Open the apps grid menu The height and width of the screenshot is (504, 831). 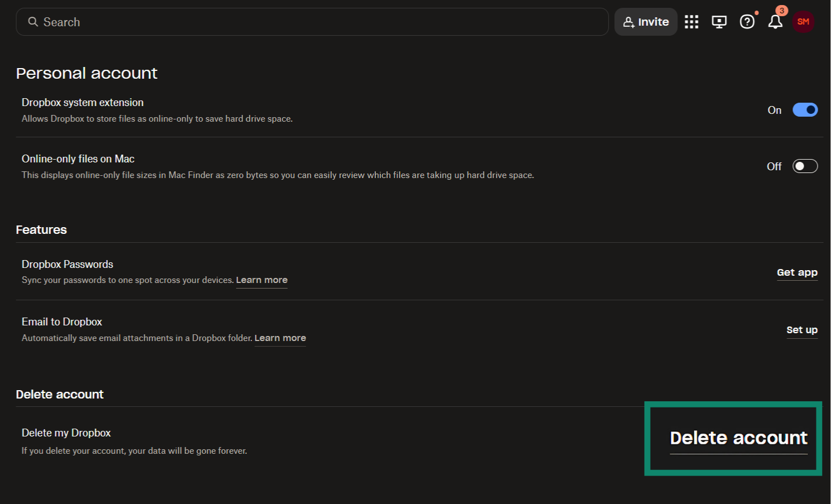(x=691, y=22)
